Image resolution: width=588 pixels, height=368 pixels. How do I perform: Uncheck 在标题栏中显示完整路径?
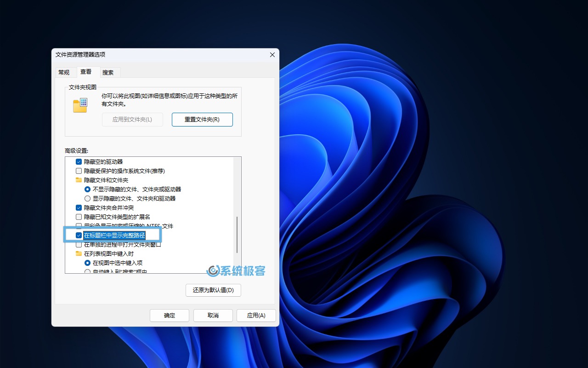[x=79, y=235]
